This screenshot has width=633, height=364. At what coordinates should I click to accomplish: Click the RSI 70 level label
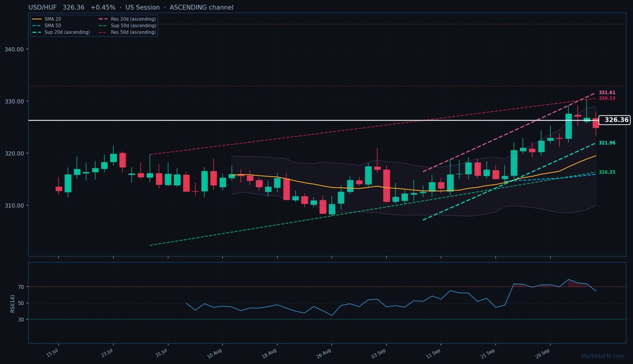[x=22, y=287]
